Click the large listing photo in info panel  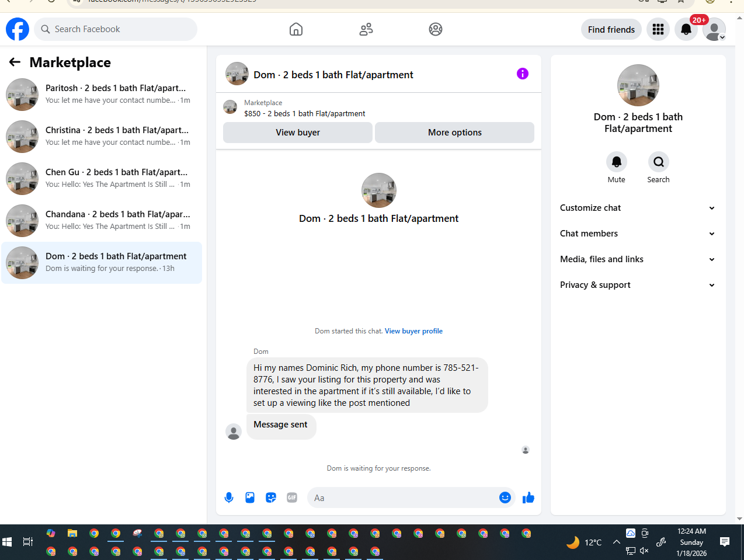[x=638, y=85]
